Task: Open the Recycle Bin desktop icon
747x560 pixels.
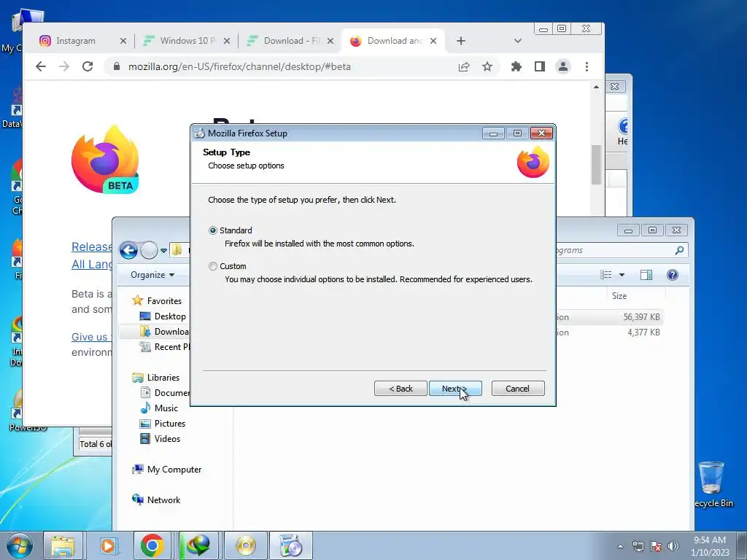Action: click(x=712, y=485)
